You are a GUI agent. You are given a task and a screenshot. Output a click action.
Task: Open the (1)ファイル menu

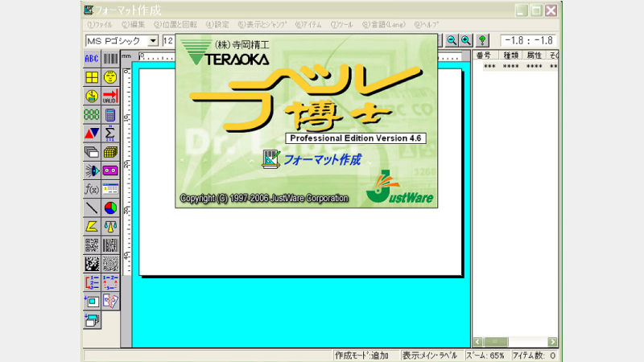[99, 25]
